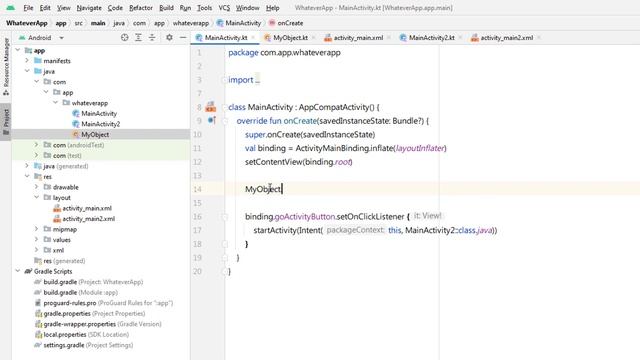Expand the drawable folder
The height and width of the screenshot is (360, 640).
(37, 187)
